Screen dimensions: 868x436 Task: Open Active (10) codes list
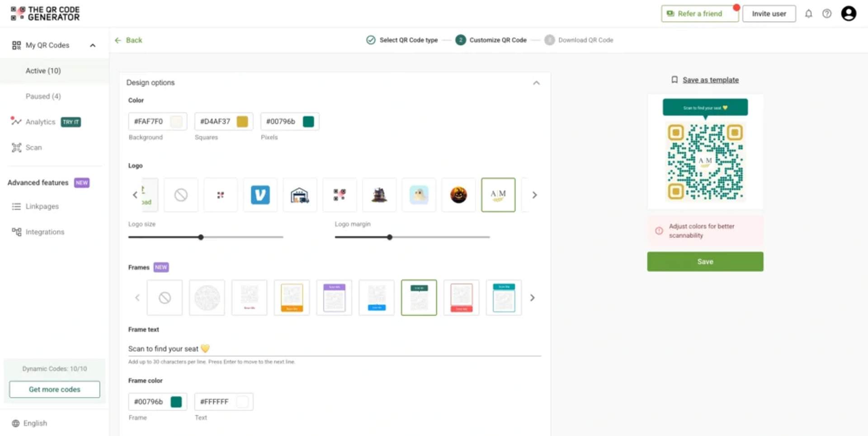click(x=43, y=71)
